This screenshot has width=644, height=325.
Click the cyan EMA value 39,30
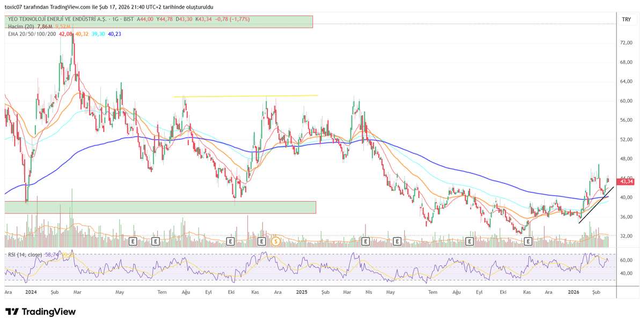(98, 34)
